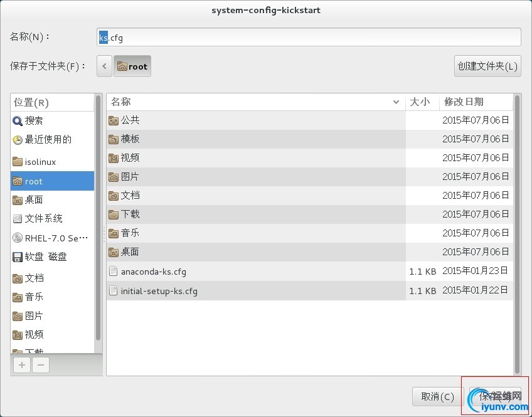Click the 2015年07月06日 date in the 公共 row
This screenshot has height=417, width=532.
pyautogui.click(x=476, y=120)
